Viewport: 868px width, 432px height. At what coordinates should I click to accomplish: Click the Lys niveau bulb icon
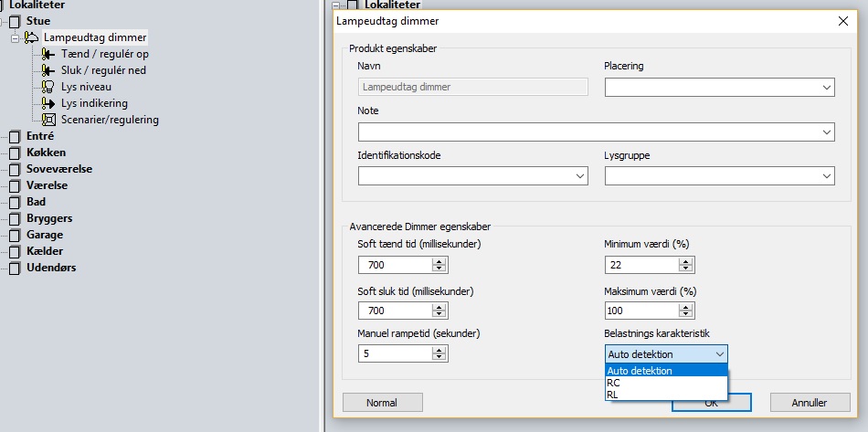pyautogui.click(x=48, y=87)
